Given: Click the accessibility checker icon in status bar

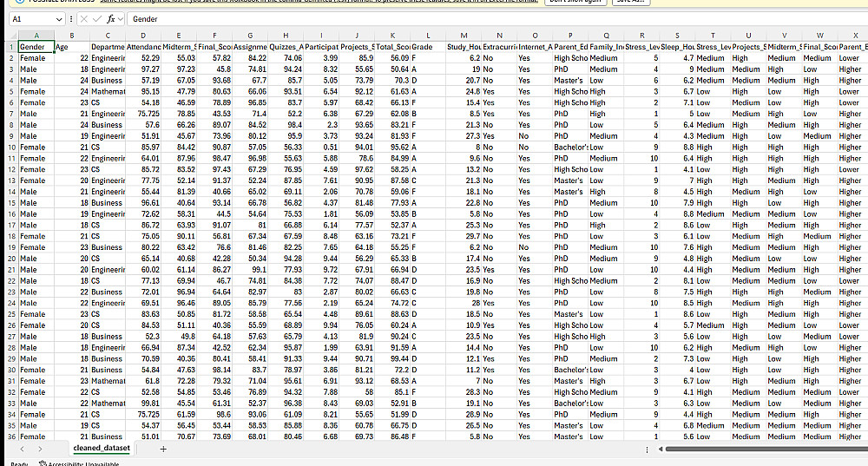Looking at the screenshot, I should (43, 463).
